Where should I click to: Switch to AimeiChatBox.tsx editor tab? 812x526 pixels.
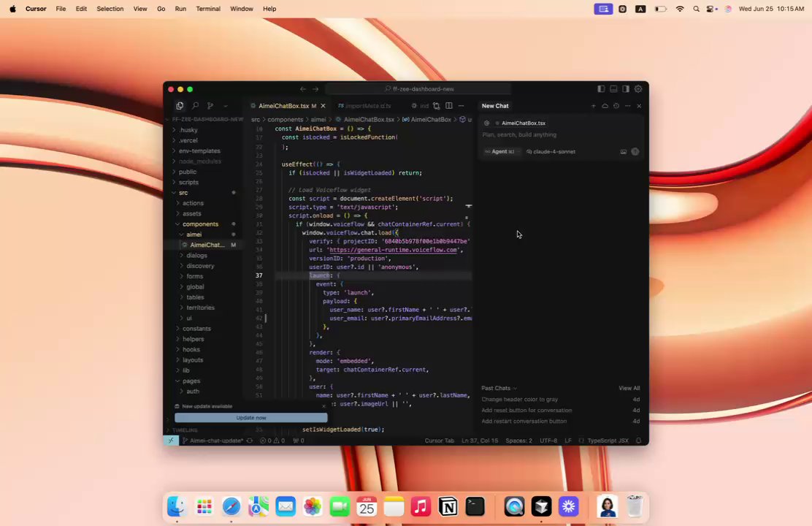pyautogui.click(x=283, y=106)
